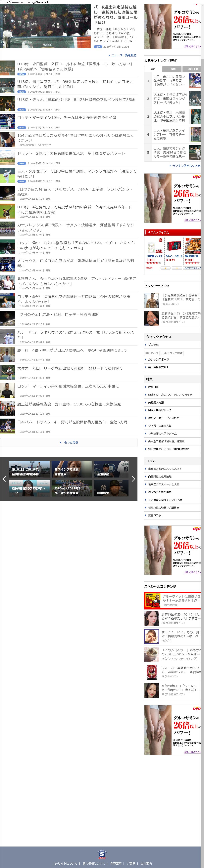Click the Sponichi logo in the footer

point(102,854)
